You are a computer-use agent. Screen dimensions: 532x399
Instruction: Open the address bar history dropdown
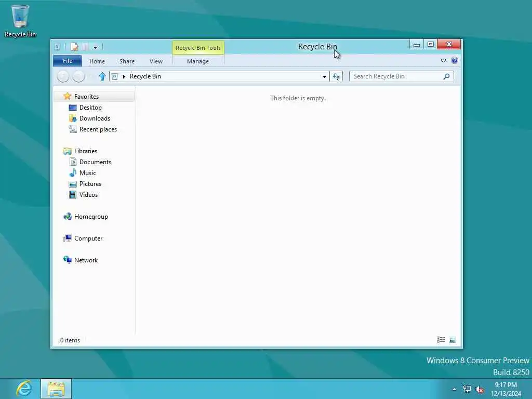(x=324, y=77)
